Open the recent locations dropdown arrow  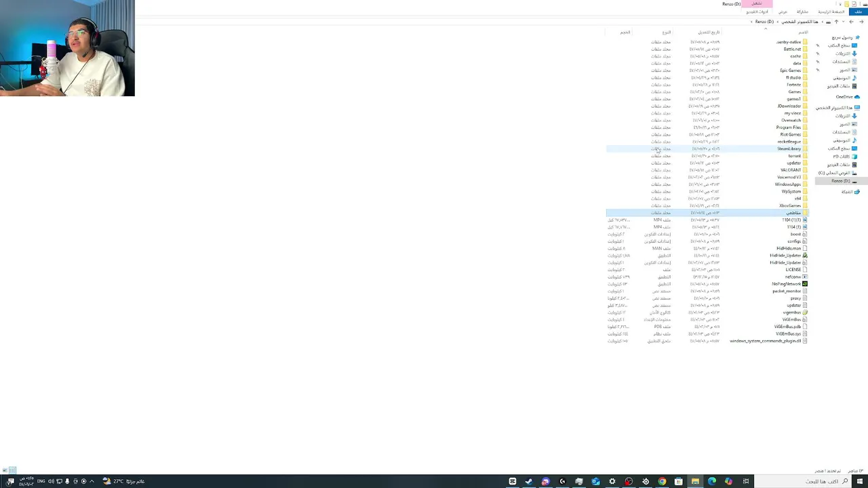click(x=844, y=22)
